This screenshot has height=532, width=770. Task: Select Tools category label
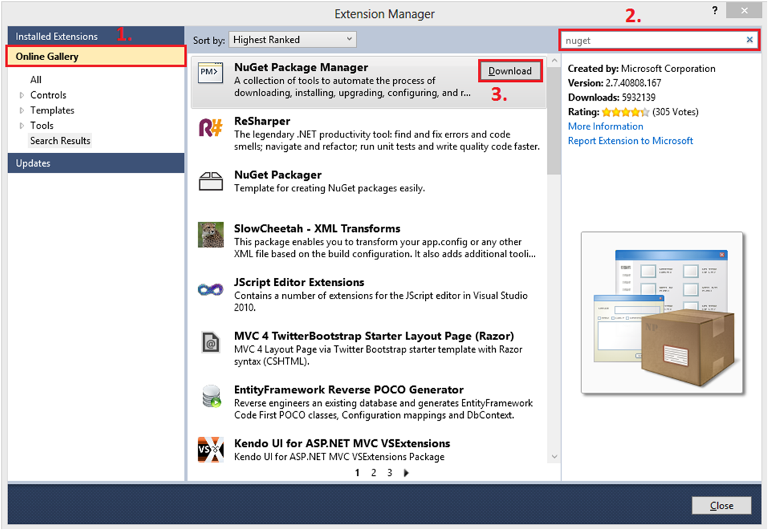pyautogui.click(x=42, y=125)
